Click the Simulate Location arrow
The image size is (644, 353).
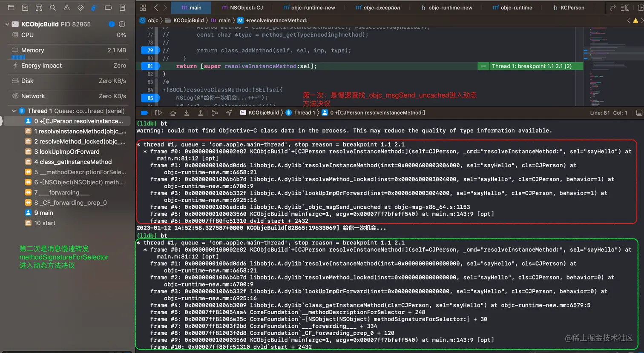coord(229,113)
